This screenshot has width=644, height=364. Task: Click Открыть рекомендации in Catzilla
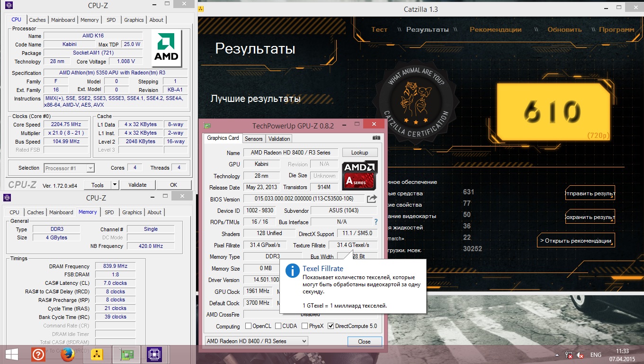click(x=576, y=241)
